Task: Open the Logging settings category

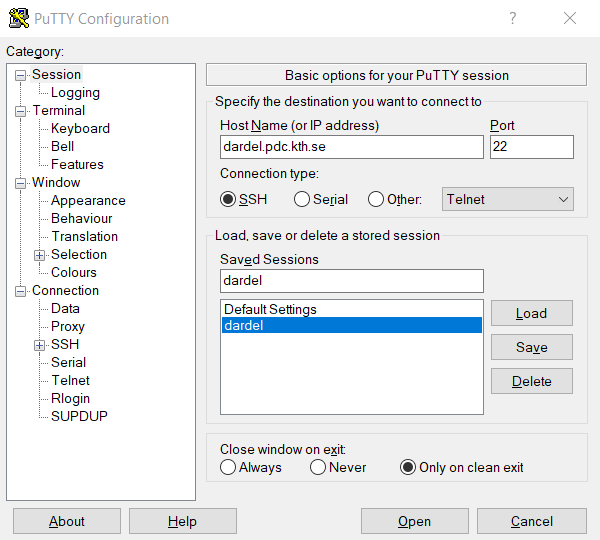Action: click(x=75, y=92)
